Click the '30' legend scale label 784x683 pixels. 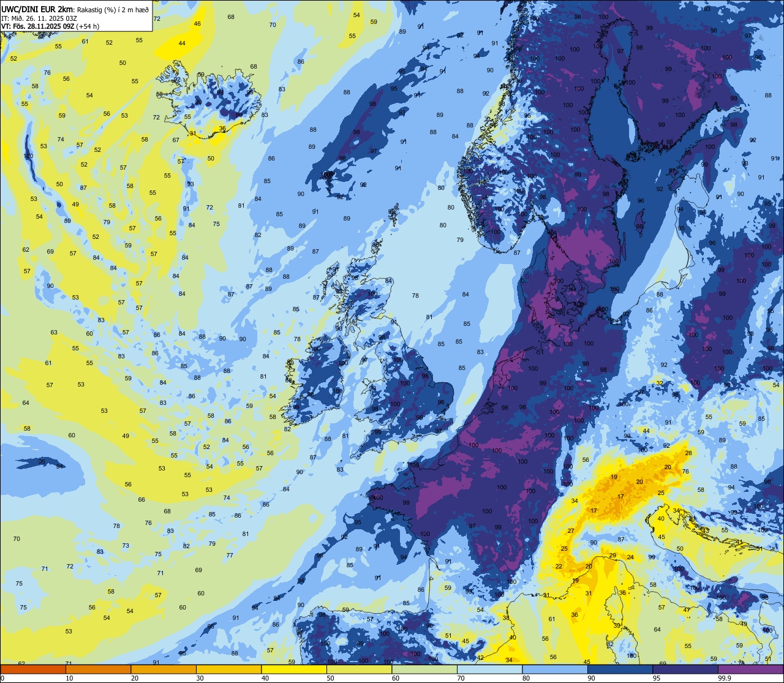[200, 678]
